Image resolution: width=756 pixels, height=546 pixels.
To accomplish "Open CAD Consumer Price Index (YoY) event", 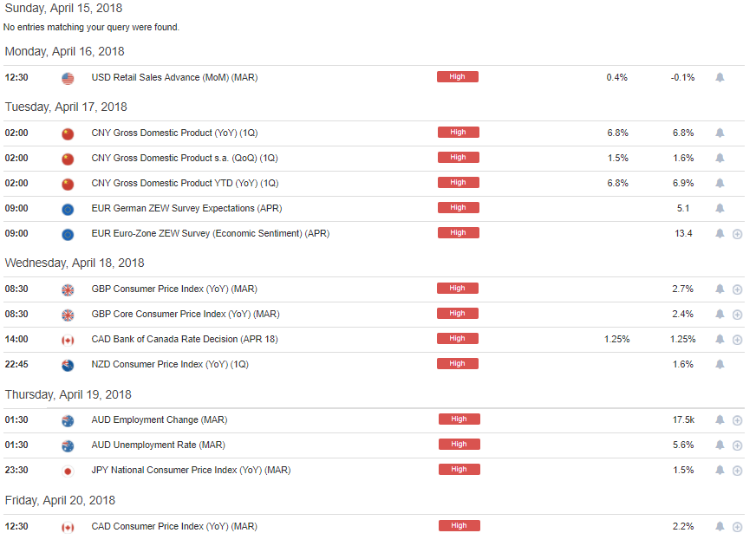I will (174, 526).
